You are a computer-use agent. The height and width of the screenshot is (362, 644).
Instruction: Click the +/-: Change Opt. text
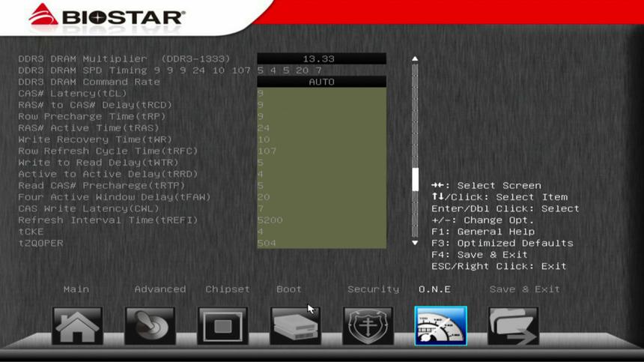point(482,220)
